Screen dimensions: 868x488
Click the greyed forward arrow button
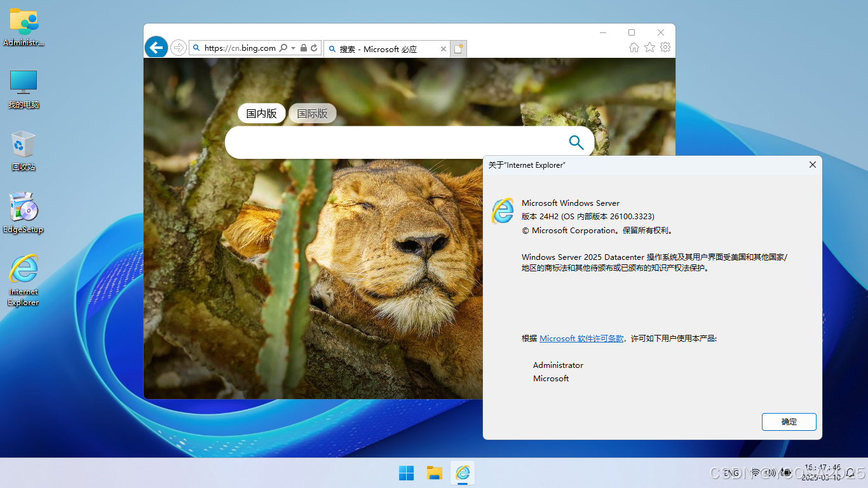(179, 48)
